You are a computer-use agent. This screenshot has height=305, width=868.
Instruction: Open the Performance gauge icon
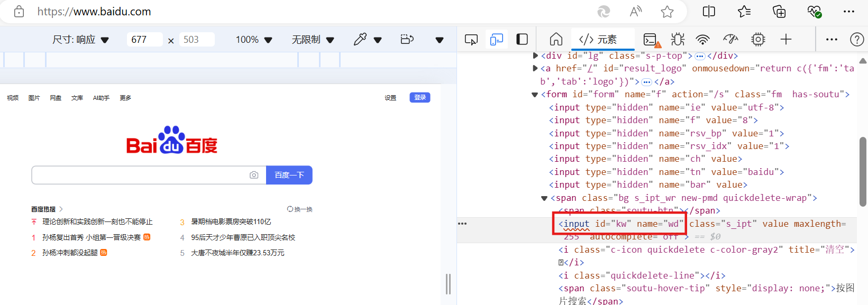click(730, 40)
